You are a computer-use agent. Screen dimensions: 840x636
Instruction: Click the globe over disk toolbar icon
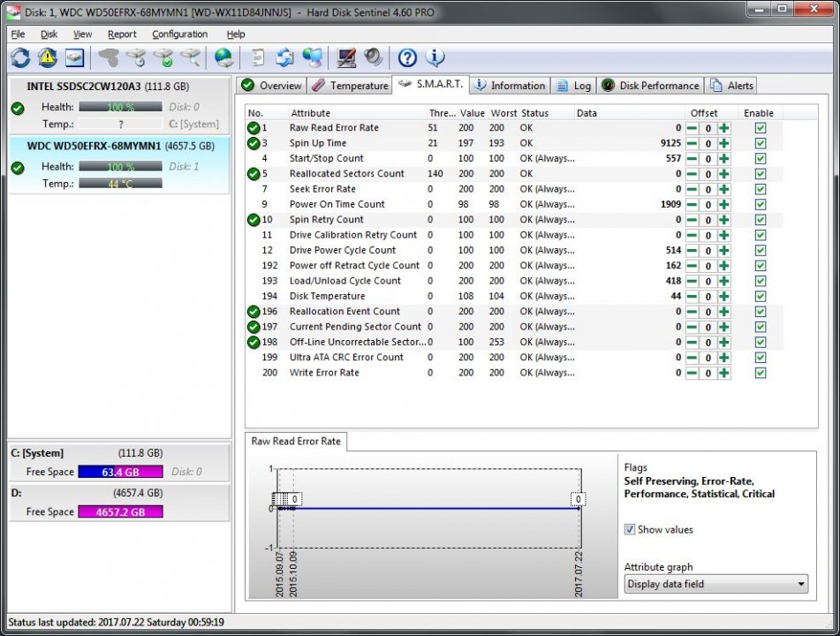pyautogui.click(x=224, y=57)
